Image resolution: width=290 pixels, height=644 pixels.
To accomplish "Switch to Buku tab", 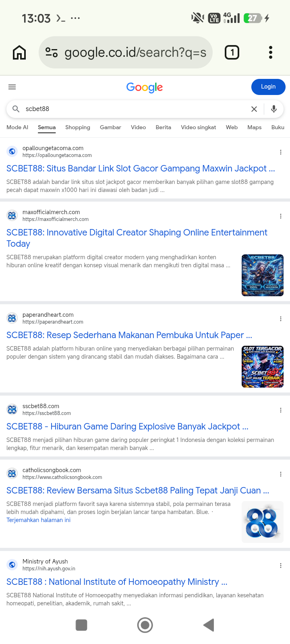I will [278, 127].
